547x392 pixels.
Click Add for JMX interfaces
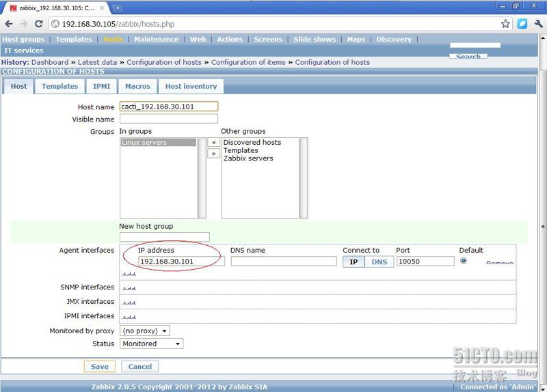click(129, 303)
